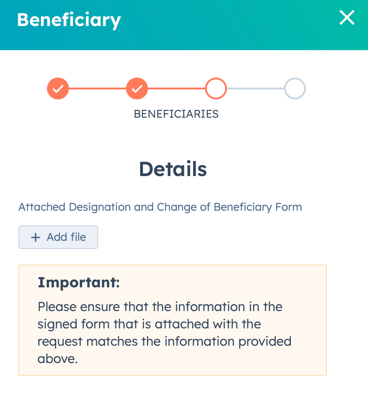Click the word 'above.' in the notice
The width and height of the screenshot is (368, 395).
[57, 359]
